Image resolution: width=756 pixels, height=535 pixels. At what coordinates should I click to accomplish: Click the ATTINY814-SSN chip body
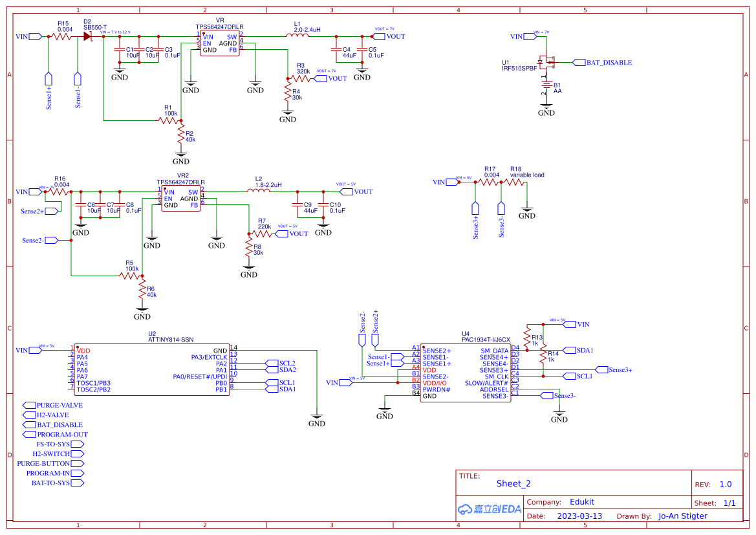[x=152, y=370]
